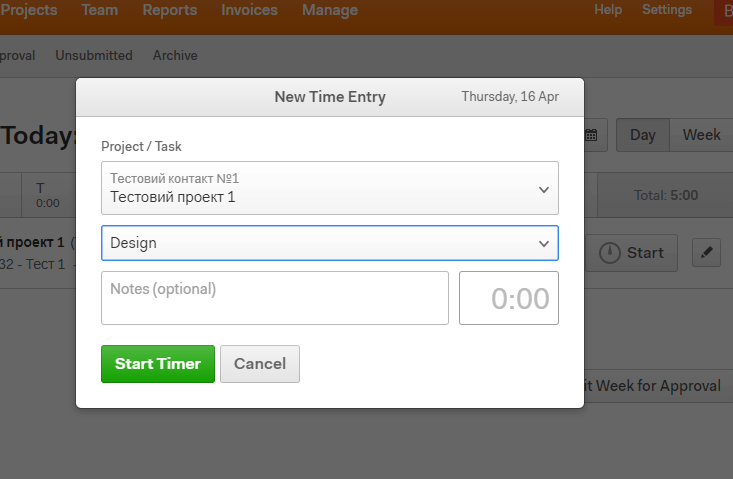The width and height of the screenshot is (733, 479).
Task: Switch to the Week view
Action: [701, 135]
